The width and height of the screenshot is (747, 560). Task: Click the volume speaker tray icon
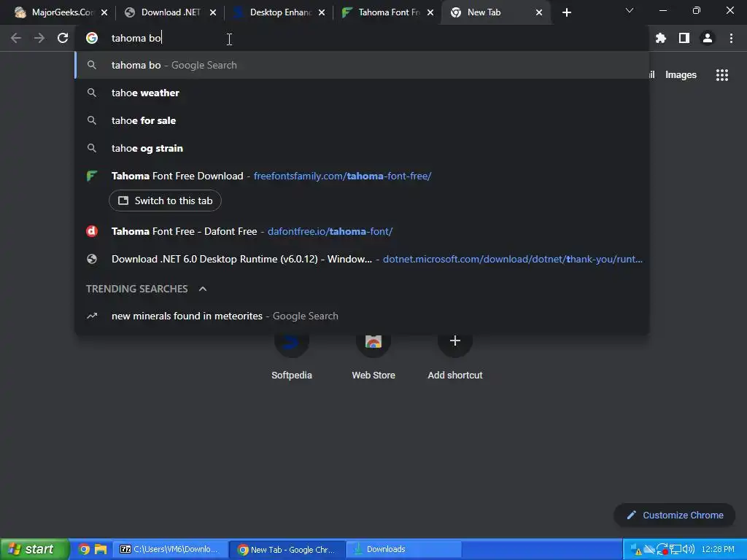click(689, 550)
